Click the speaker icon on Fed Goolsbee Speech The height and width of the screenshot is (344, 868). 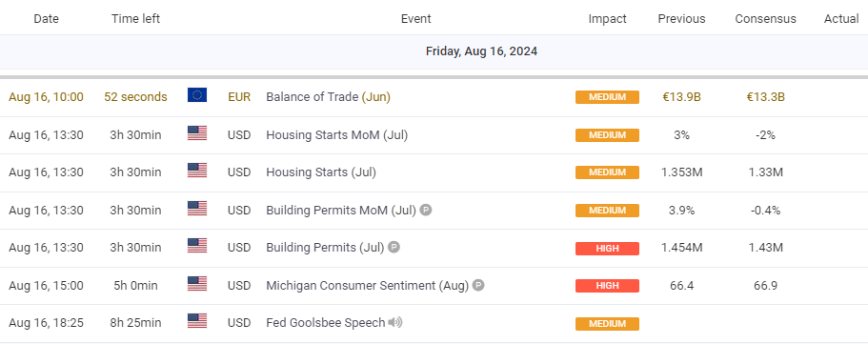394,322
